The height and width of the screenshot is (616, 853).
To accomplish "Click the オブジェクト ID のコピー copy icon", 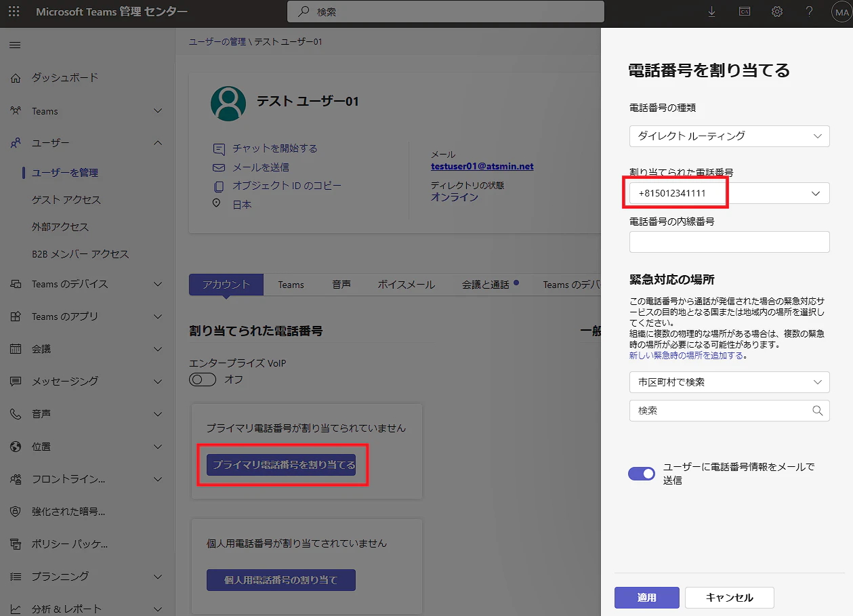I will [218, 186].
